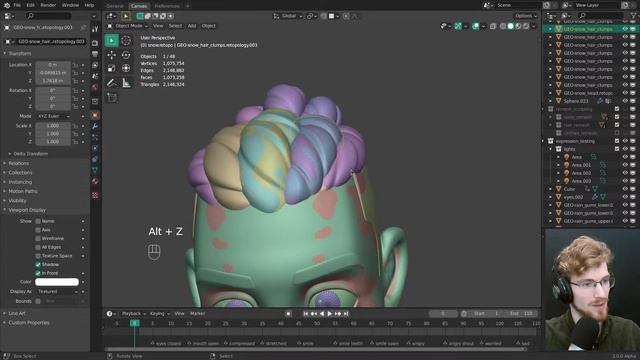Enable the Wireframe viewport display checkbox
This screenshot has width=640, height=360.
tap(38, 238)
